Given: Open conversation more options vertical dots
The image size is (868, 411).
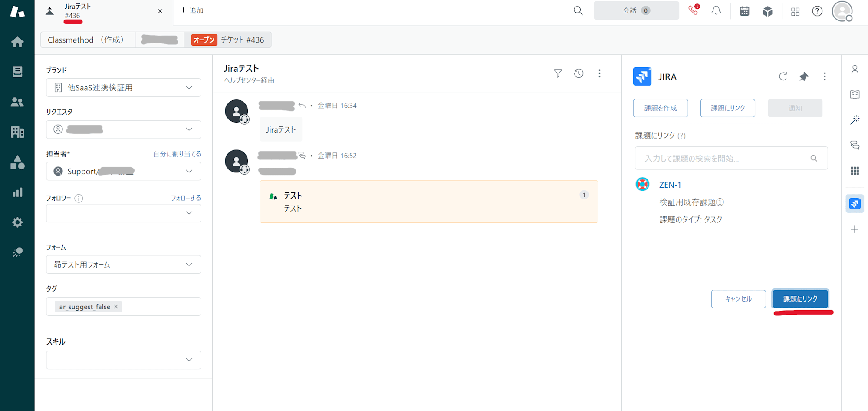Looking at the screenshot, I should pyautogui.click(x=599, y=73).
